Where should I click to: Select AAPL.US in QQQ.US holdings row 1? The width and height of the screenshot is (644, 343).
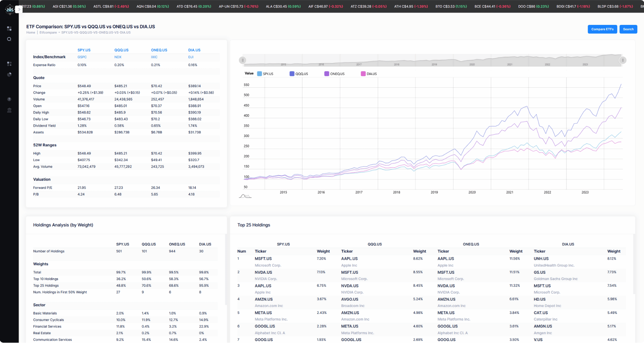(349, 259)
